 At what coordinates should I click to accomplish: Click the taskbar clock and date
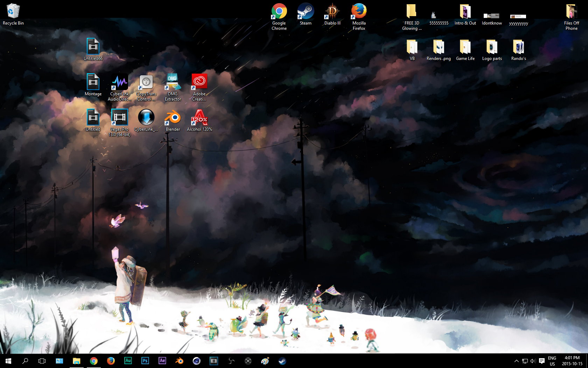pyautogui.click(x=572, y=361)
